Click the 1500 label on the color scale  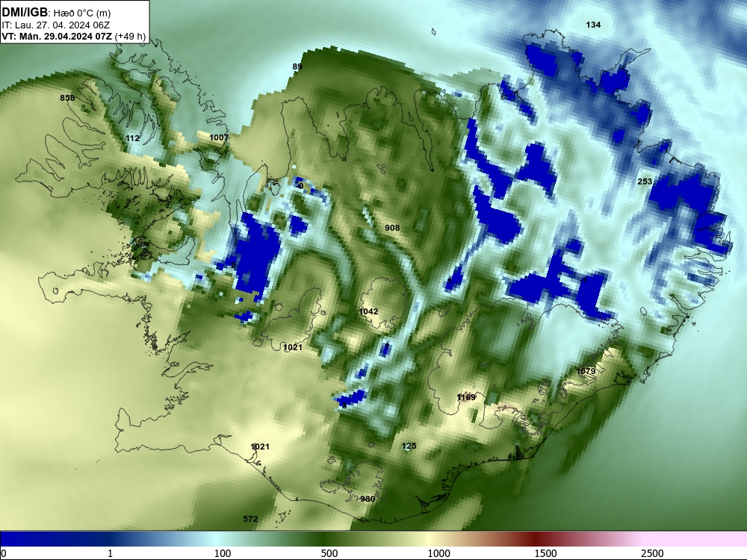[545, 553]
